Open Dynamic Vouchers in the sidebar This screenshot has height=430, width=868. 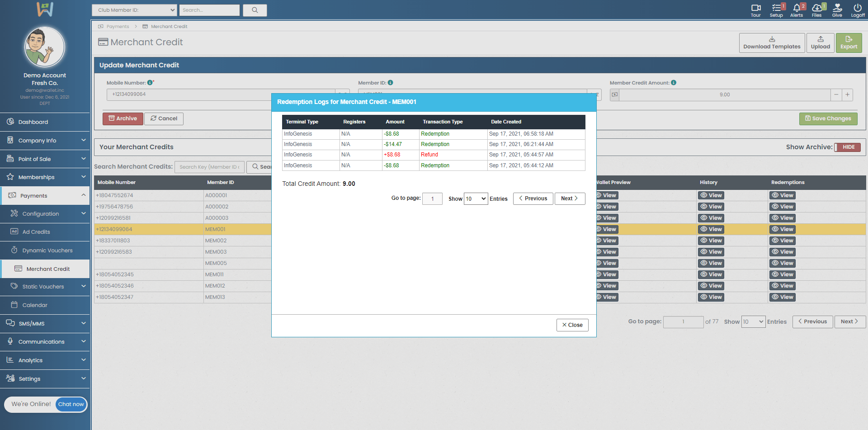click(47, 250)
